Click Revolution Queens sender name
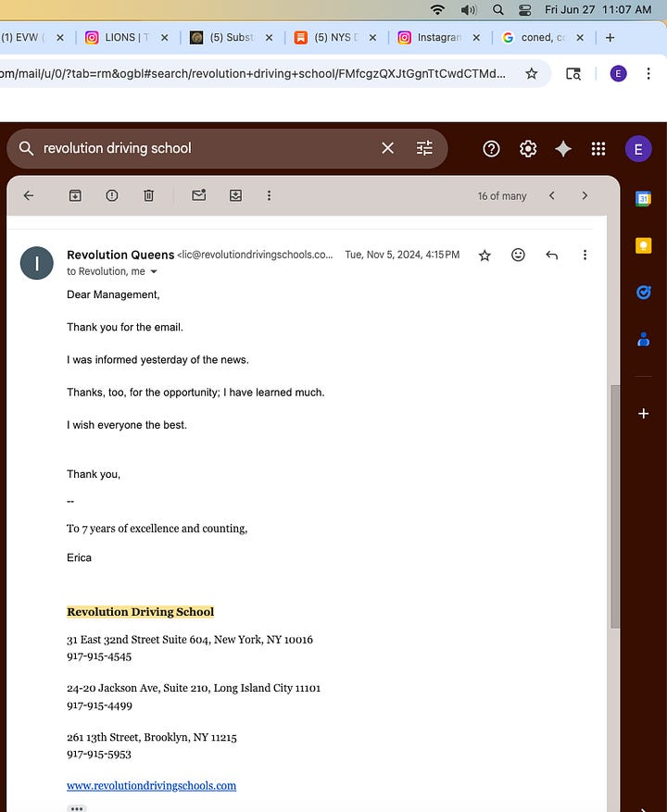Image resolution: width=667 pixels, height=812 pixels. tap(120, 255)
